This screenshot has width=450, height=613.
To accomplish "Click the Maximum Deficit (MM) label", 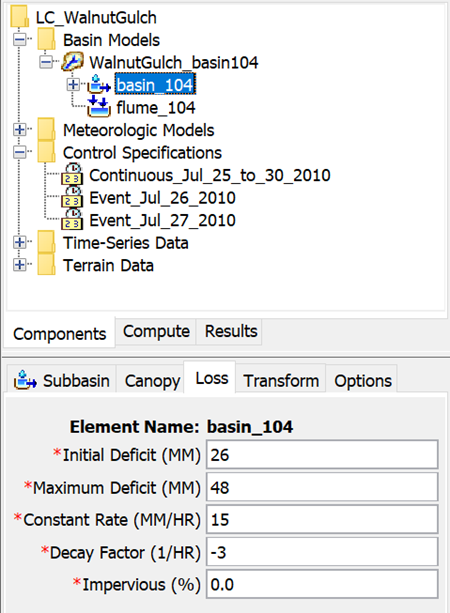I will [x=112, y=488].
